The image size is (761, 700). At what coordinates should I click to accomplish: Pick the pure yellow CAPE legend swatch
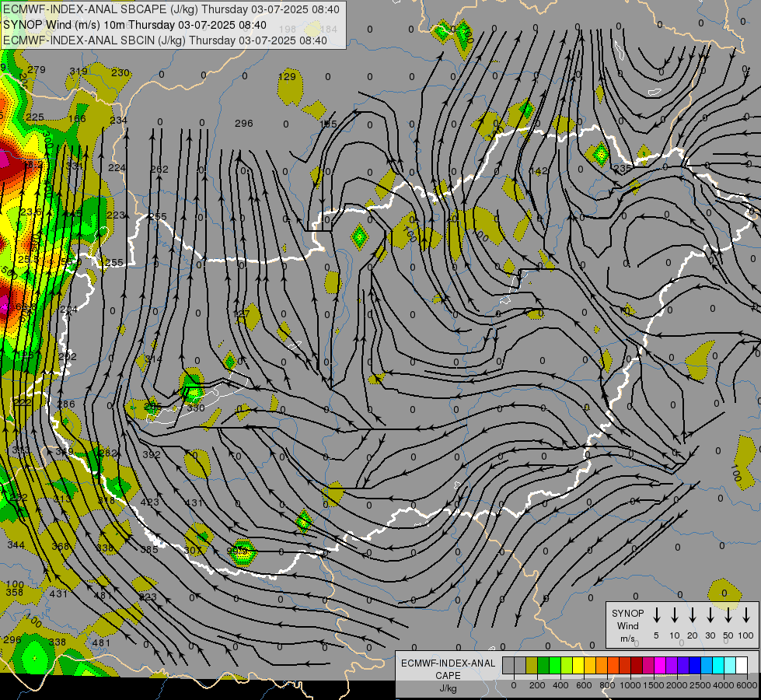coord(578,665)
